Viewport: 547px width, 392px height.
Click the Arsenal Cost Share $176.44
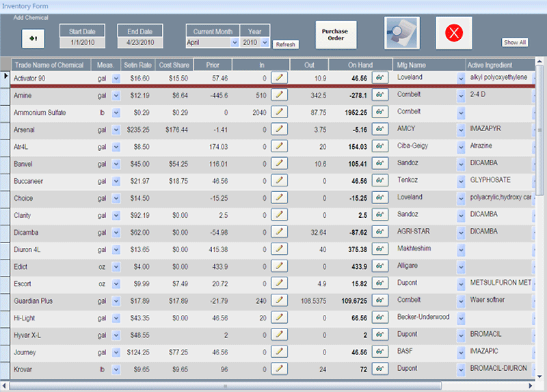[176, 130]
